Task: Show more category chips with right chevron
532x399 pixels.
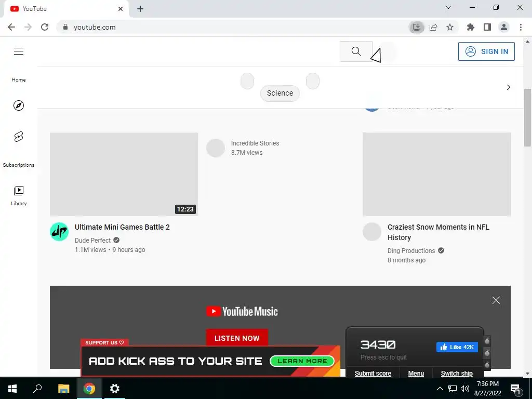Action: click(x=508, y=87)
